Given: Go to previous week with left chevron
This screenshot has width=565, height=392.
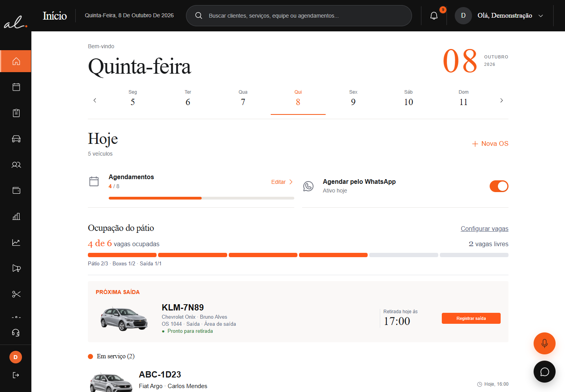Looking at the screenshot, I should [95, 101].
